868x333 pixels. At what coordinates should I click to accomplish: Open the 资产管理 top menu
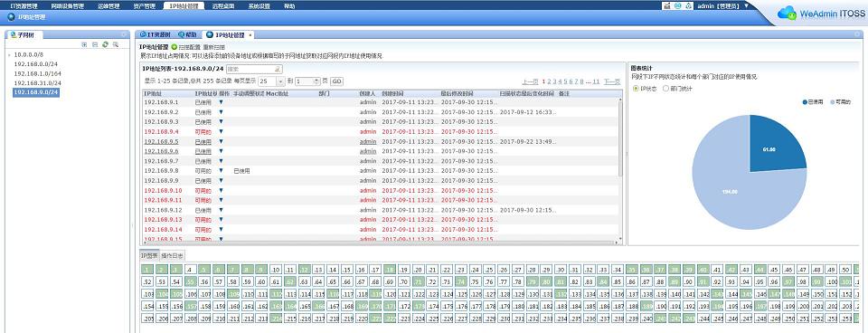tap(145, 5)
